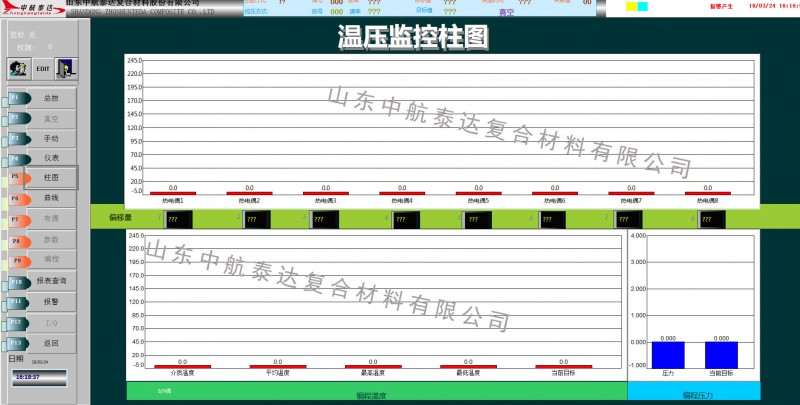The height and width of the screenshot is (405, 800).
Task: Click the 真空 status text in header
Action: click(506, 12)
